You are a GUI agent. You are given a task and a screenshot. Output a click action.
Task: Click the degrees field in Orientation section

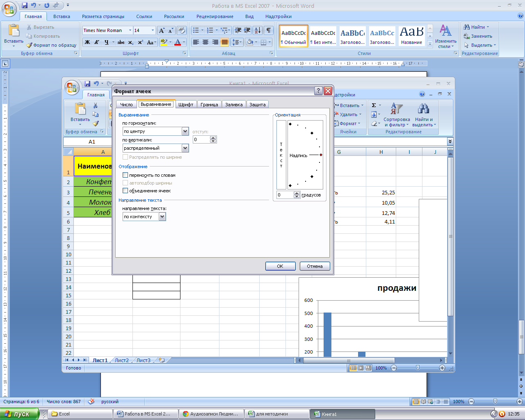tap(285, 195)
